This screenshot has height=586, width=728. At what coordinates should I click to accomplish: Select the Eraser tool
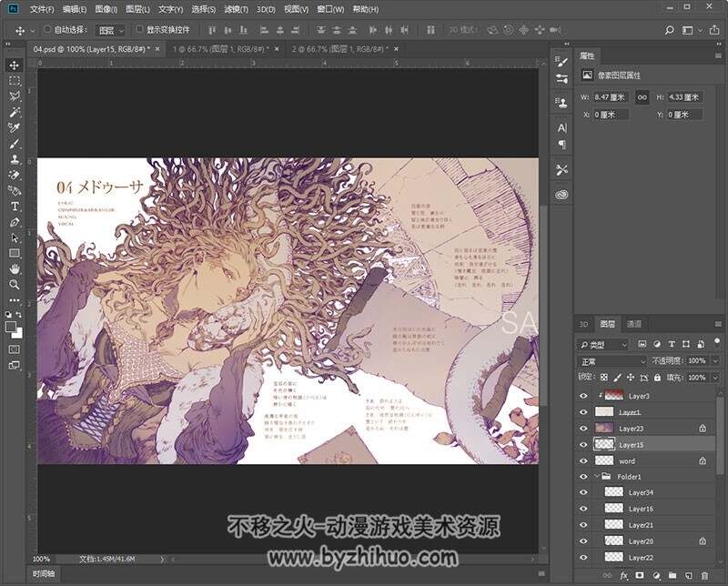click(15, 175)
